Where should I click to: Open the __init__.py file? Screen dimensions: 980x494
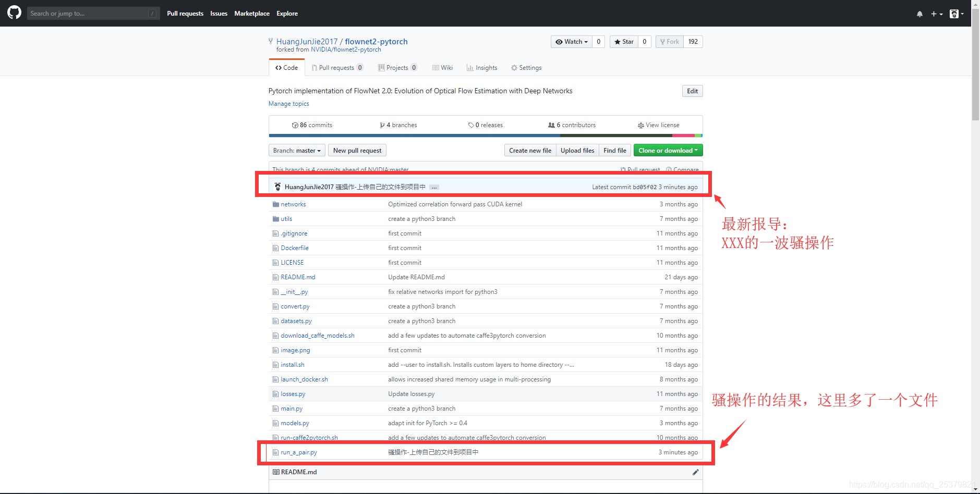[x=294, y=292]
